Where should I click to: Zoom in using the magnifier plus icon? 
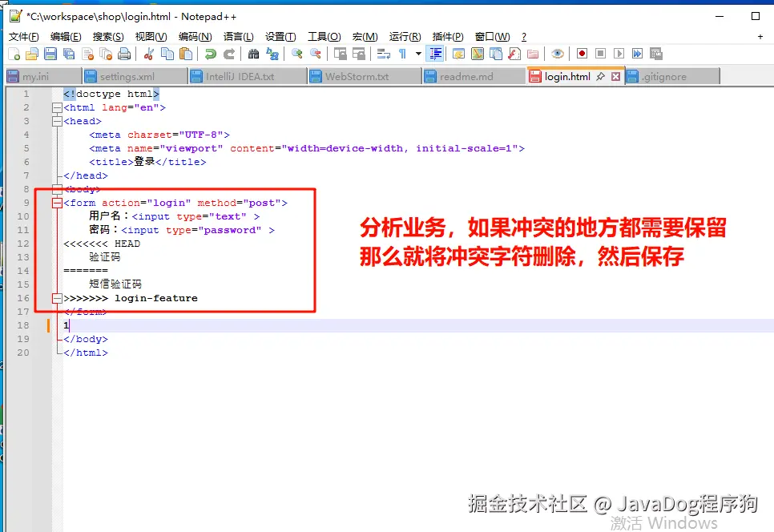(297, 54)
